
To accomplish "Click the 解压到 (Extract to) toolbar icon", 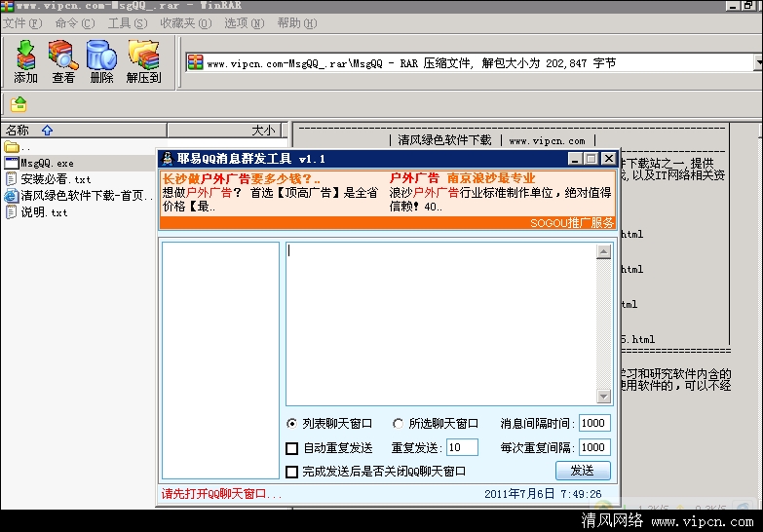I will pos(143,61).
